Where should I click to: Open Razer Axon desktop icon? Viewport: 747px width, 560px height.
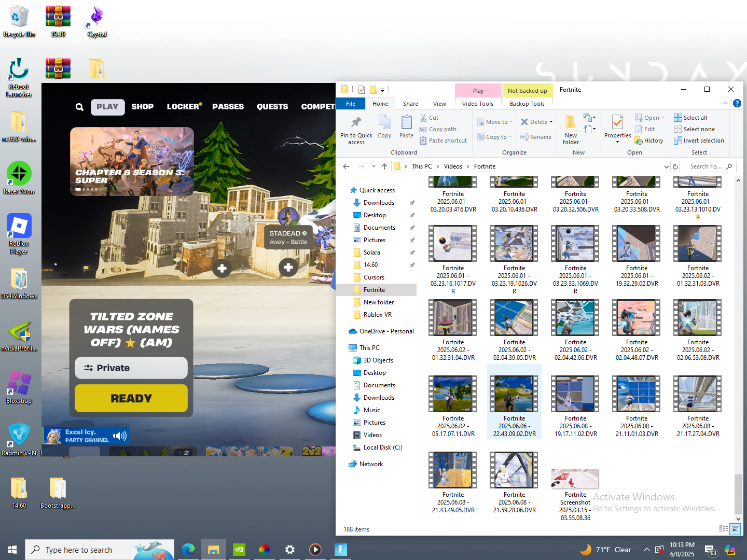(19, 178)
